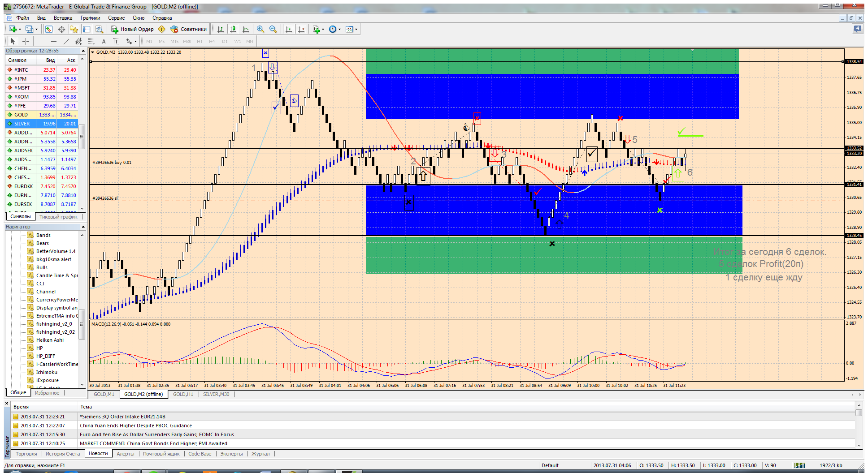Close the Навигатор panel
This screenshot has width=868, height=473.
tap(83, 227)
